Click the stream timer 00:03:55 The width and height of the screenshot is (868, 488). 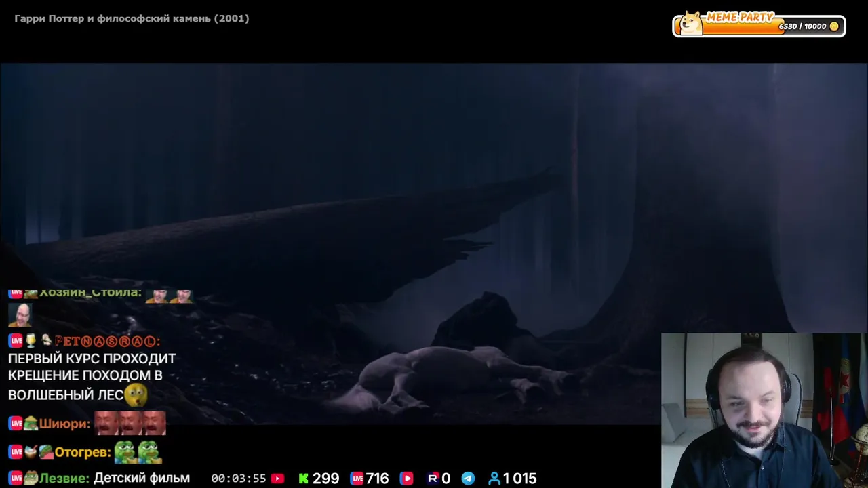tap(239, 479)
